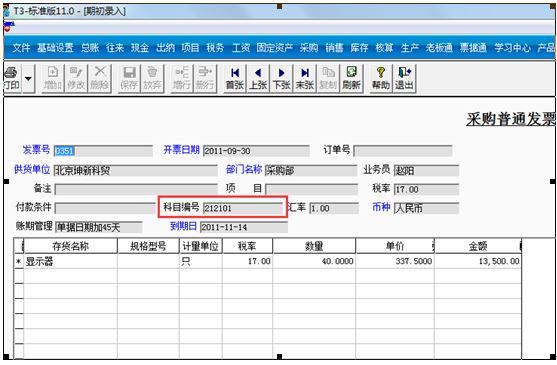The image size is (557, 365).
Task: Click the Save (保存) toolbar icon
Action: (x=129, y=78)
